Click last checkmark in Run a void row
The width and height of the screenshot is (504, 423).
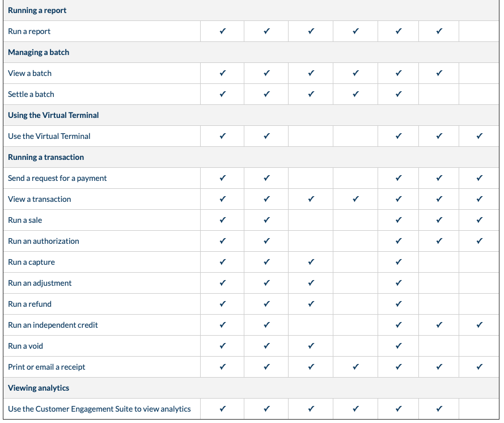[399, 346]
